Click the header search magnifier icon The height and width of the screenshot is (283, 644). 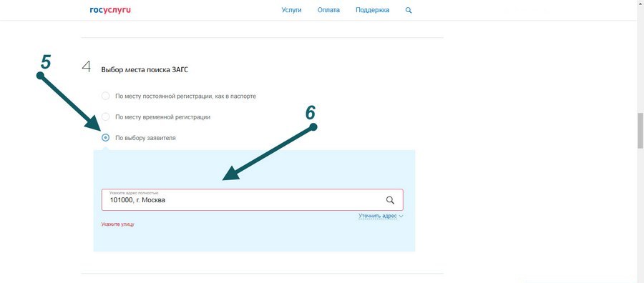409,10
